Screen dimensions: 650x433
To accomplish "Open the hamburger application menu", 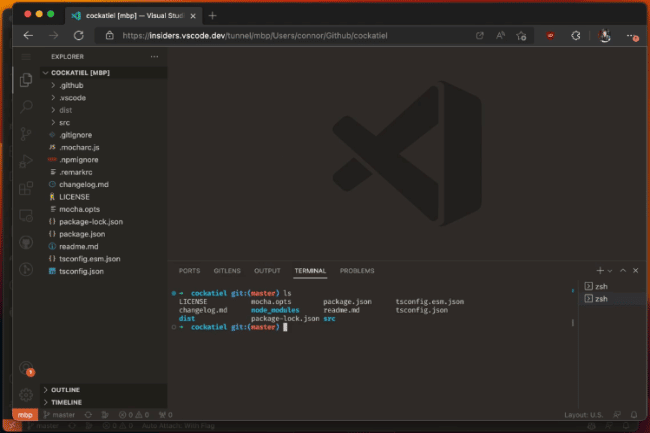I will pos(26,57).
